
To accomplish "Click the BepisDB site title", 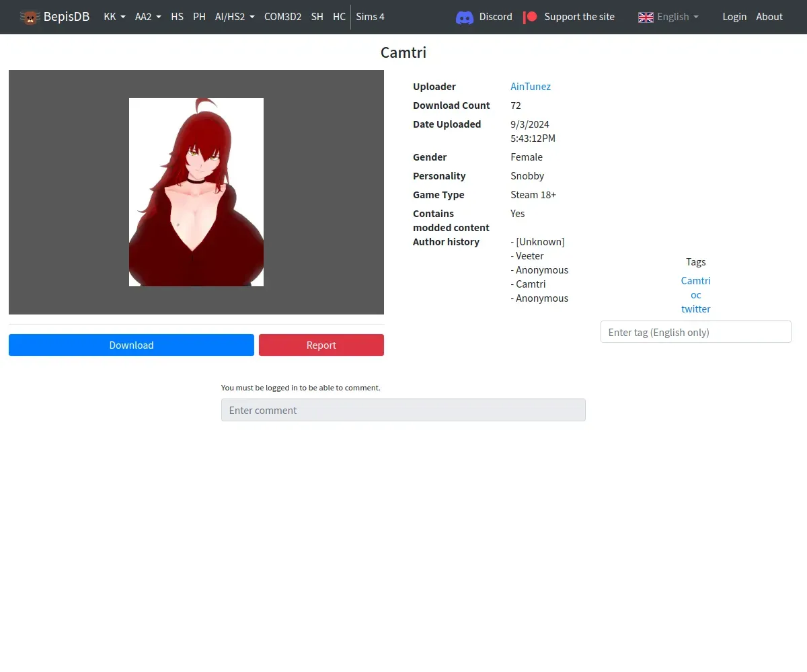I will tap(67, 17).
